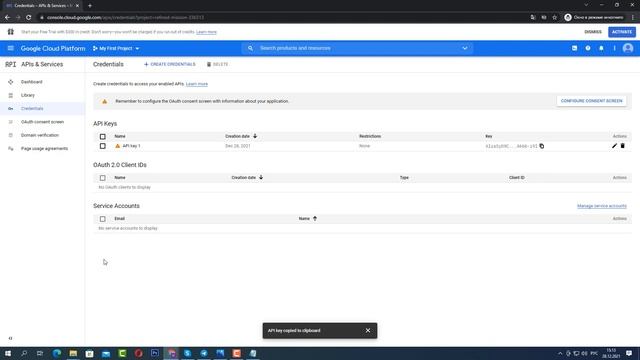Reload the page with browser refresh icon
This screenshot has height=360, width=640.
click(29, 18)
